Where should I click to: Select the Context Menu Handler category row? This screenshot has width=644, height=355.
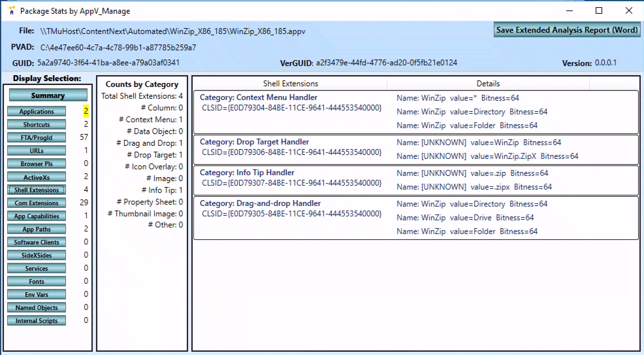point(416,112)
